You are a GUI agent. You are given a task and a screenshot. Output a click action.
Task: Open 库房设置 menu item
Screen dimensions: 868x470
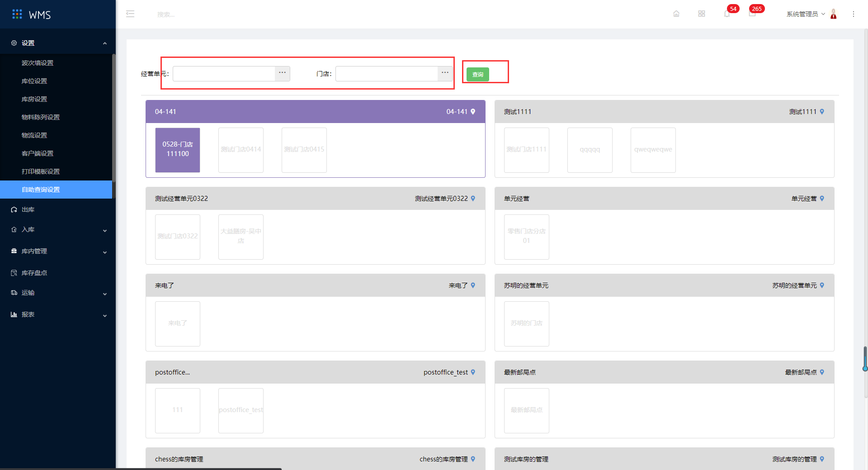pos(56,99)
